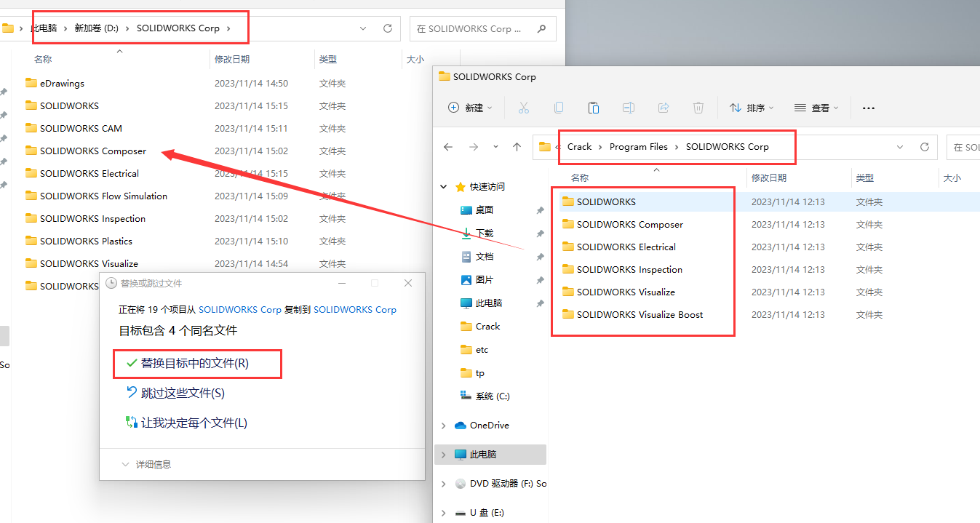Screen dimensions: 980x523
Task: Refresh the folder with the refresh icon
Action: click(x=925, y=147)
